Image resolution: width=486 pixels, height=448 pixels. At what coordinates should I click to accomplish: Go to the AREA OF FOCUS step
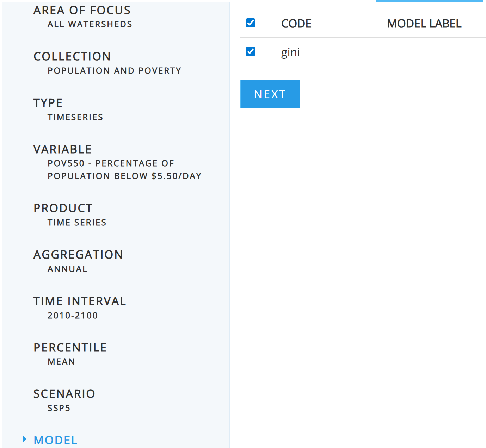pyautogui.click(x=82, y=11)
